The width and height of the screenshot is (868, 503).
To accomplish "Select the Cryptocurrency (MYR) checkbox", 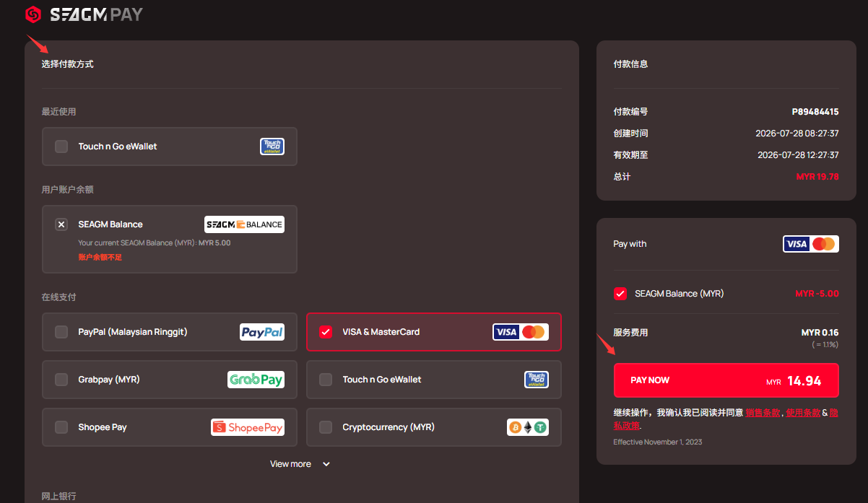I will tap(326, 427).
